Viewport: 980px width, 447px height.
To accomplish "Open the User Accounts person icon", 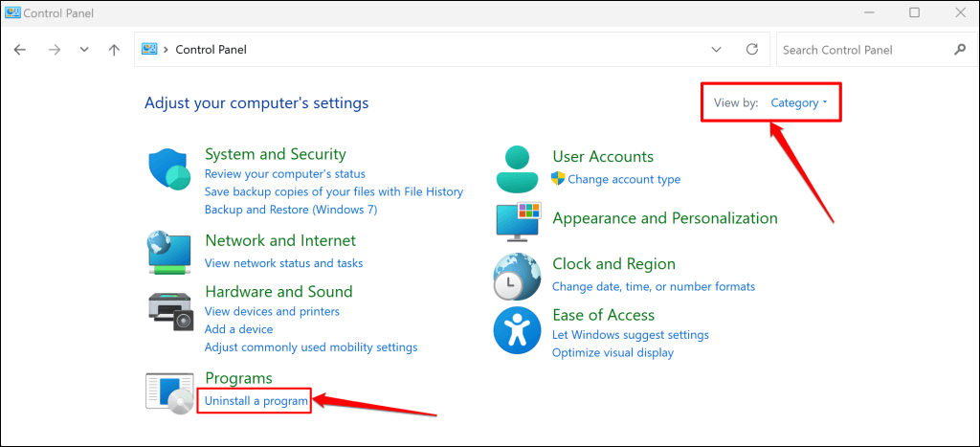I will [x=517, y=169].
